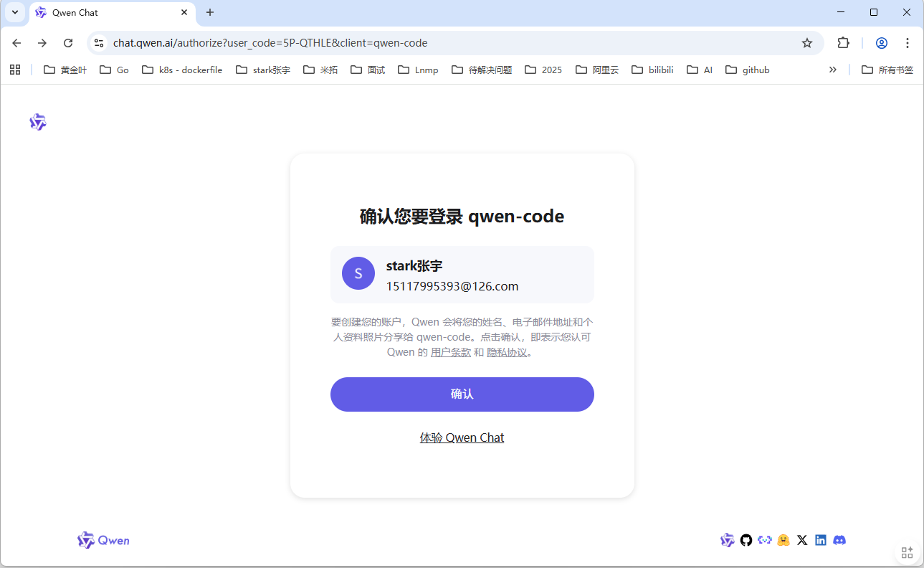Open the github bookmark folder
The width and height of the screenshot is (924, 568).
(748, 70)
